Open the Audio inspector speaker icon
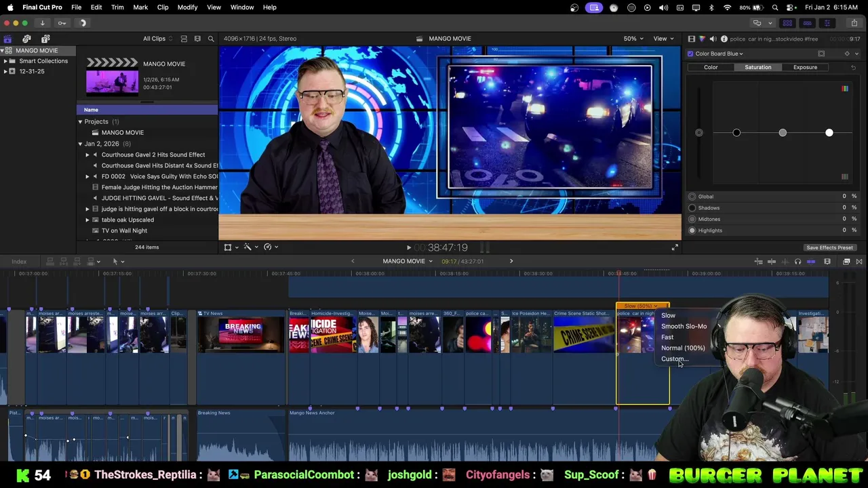Viewport: 868px width, 488px height. tap(713, 39)
